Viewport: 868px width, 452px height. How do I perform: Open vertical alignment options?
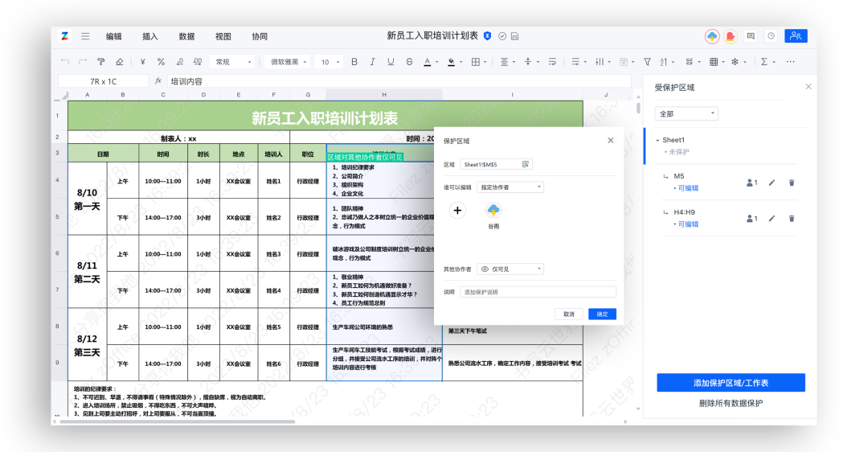click(528, 62)
